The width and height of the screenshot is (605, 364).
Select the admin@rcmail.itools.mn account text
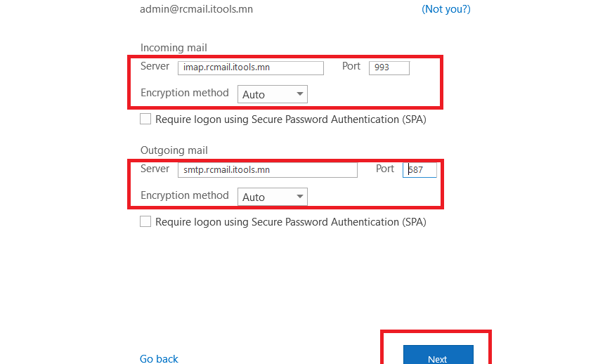click(x=196, y=9)
